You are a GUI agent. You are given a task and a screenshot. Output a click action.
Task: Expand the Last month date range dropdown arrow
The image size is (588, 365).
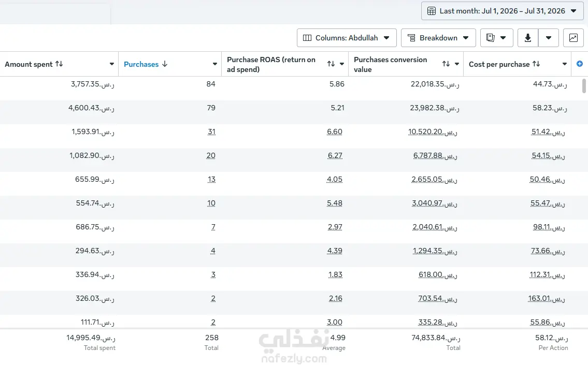click(573, 11)
